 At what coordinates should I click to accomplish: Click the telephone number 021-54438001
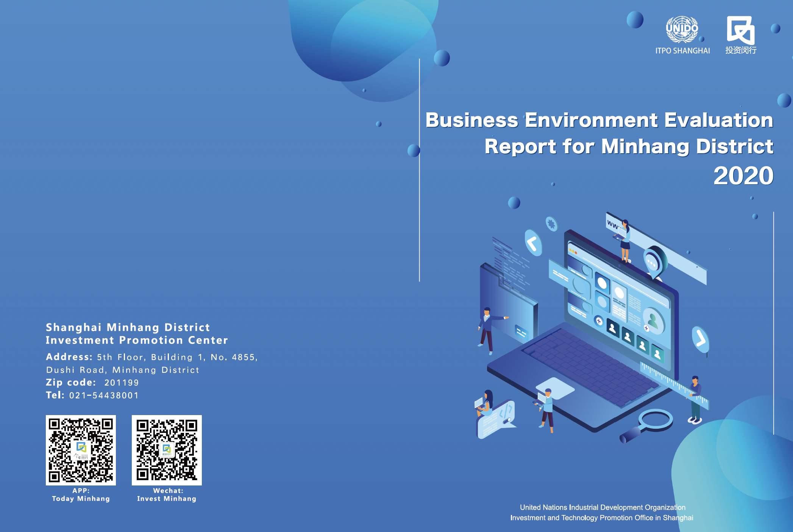point(104,395)
